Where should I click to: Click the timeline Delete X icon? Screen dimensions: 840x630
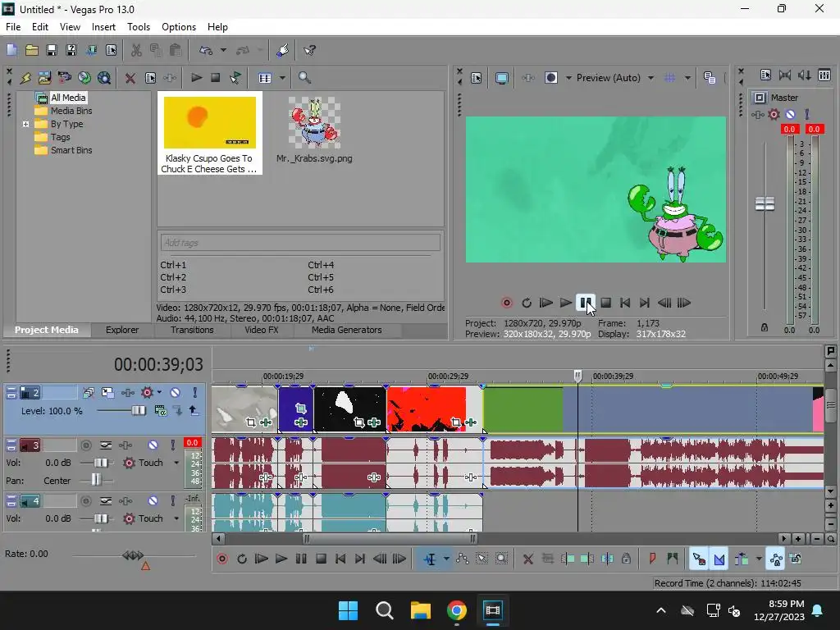click(x=527, y=559)
